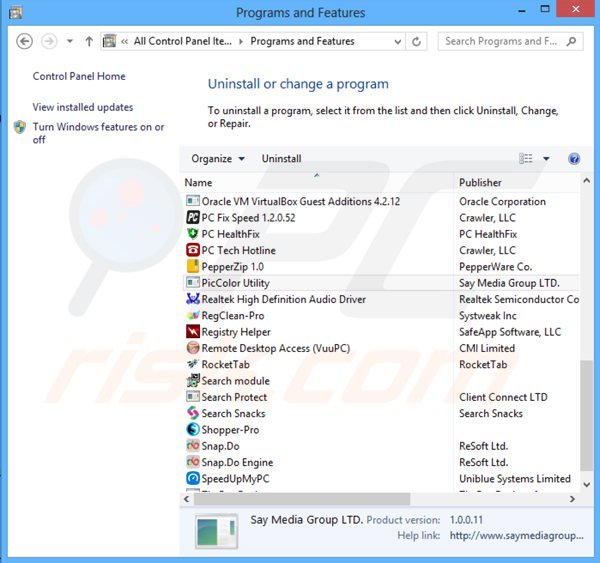Click the Snap.Do Engine icon
This screenshot has height=563, width=600.
click(x=193, y=462)
